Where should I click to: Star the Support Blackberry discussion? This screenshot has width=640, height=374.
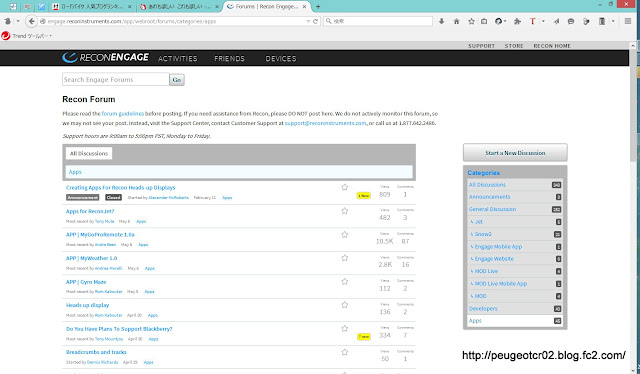(344, 329)
